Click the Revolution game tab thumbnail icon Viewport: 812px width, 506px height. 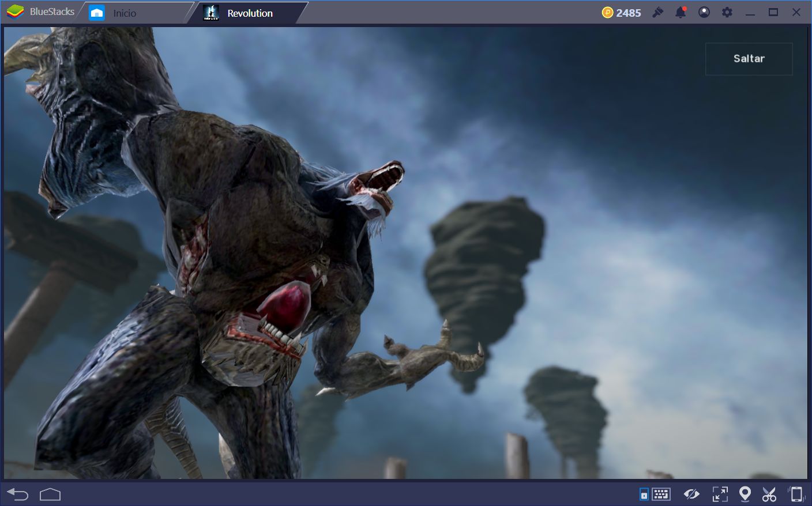pyautogui.click(x=211, y=13)
